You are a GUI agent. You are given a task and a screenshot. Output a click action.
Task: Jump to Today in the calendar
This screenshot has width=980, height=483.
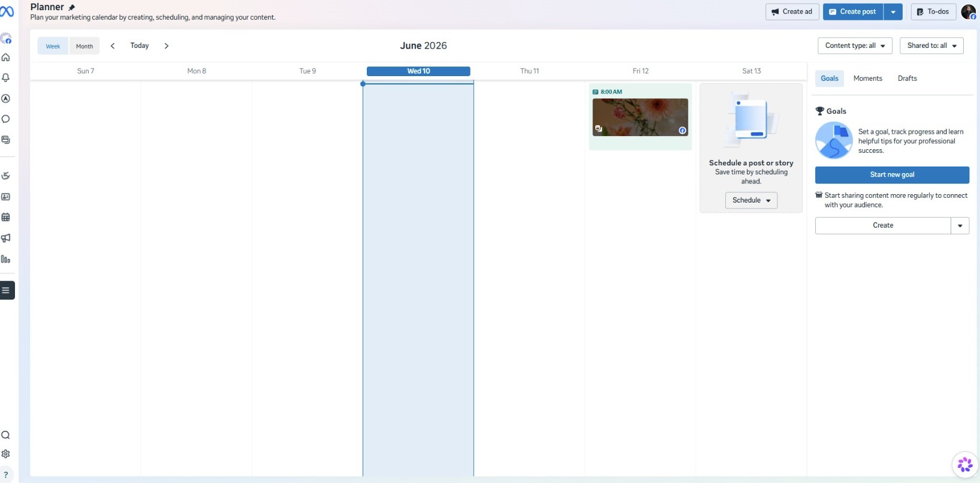click(140, 46)
